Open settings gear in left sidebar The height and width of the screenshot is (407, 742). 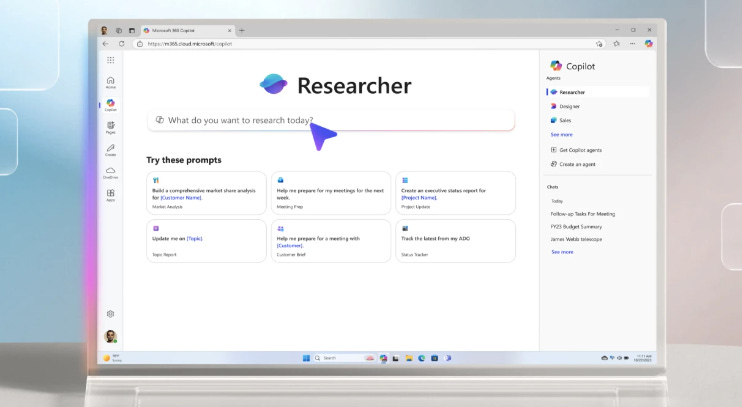click(110, 314)
